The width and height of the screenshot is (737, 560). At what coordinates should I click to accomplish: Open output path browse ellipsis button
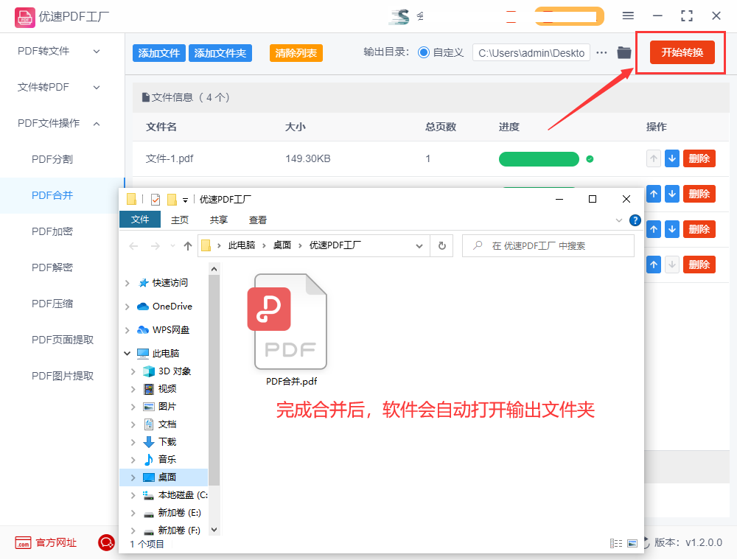(x=601, y=52)
